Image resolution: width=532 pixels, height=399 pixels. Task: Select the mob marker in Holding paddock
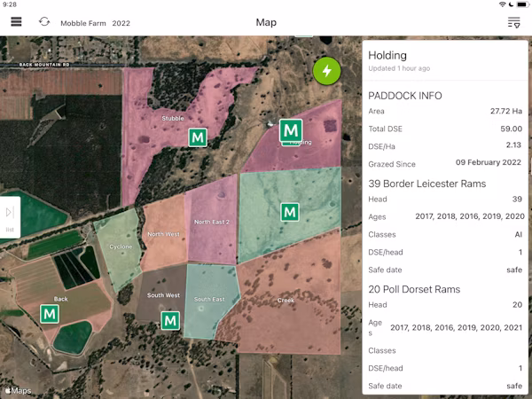point(291,130)
